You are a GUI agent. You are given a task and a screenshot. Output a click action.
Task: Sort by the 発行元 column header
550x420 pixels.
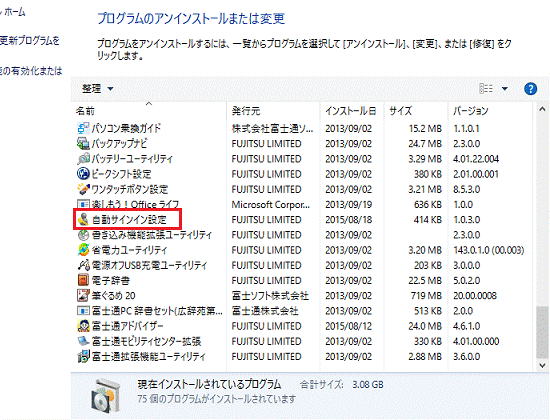pyautogui.click(x=246, y=111)
